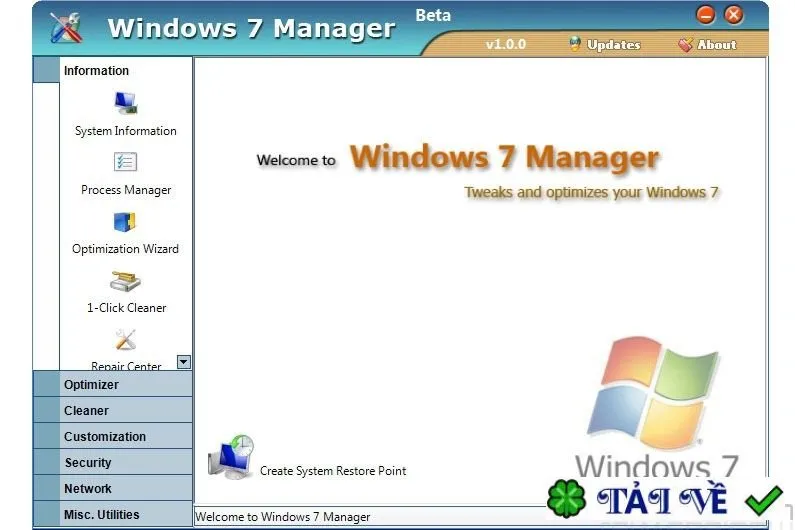The width and height of the screenshot is (795, 530).
Task: Click the 1-Click Cleaner label
Action: (x=126, y=307)
